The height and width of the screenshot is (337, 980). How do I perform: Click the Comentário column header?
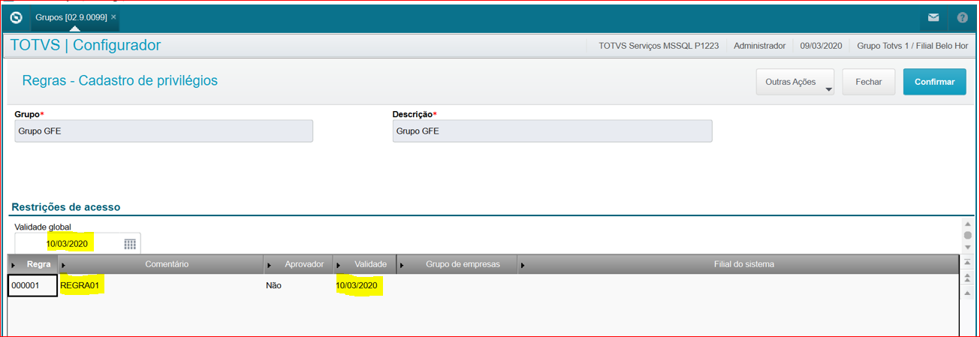pos(160,264)
